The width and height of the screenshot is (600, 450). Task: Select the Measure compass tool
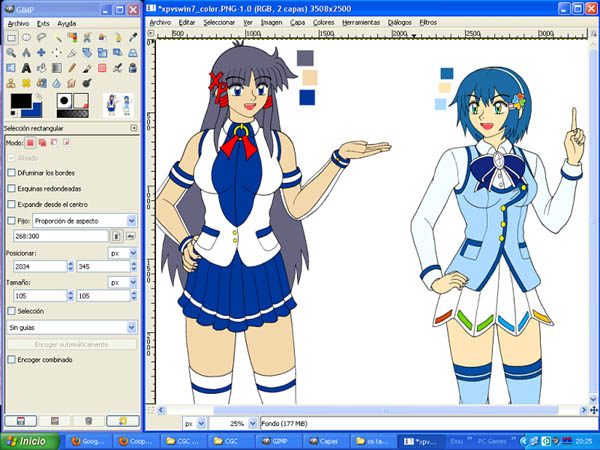(26, 53)
